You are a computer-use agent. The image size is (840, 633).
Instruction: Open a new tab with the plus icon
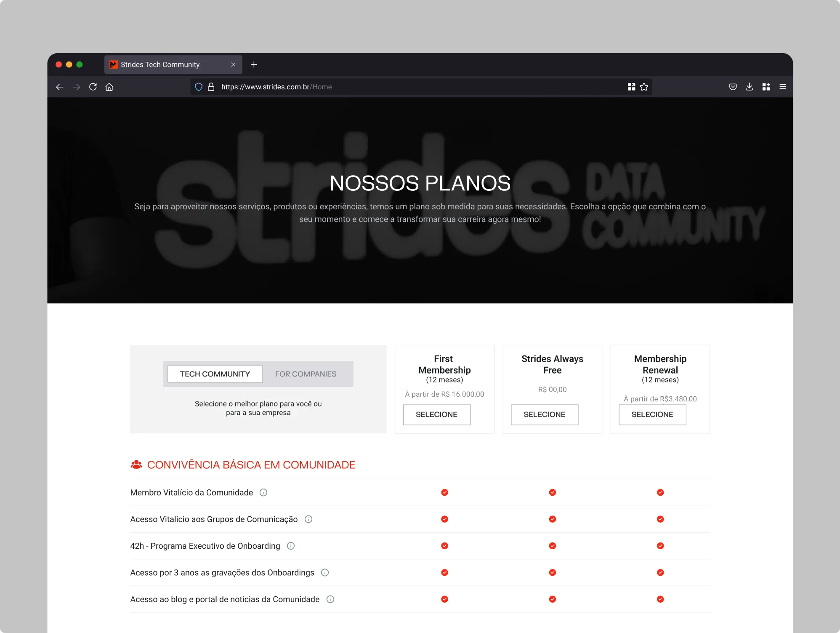254,64
